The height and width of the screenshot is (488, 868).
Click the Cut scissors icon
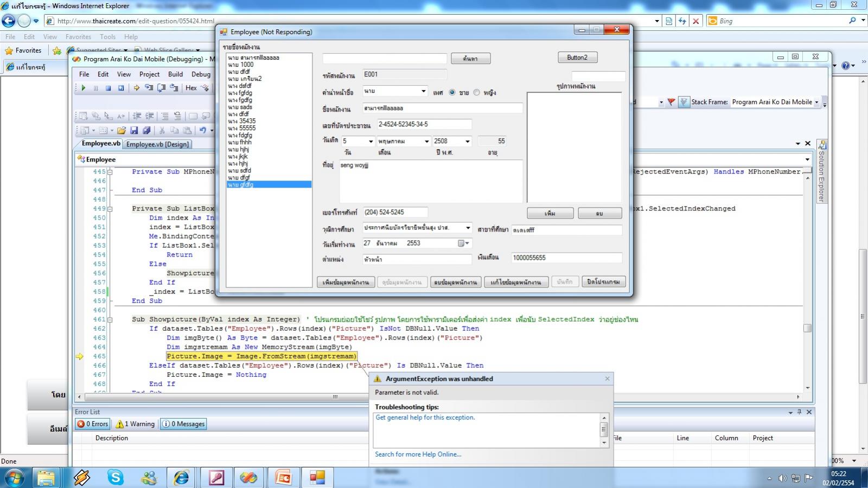tap(162, 130)
